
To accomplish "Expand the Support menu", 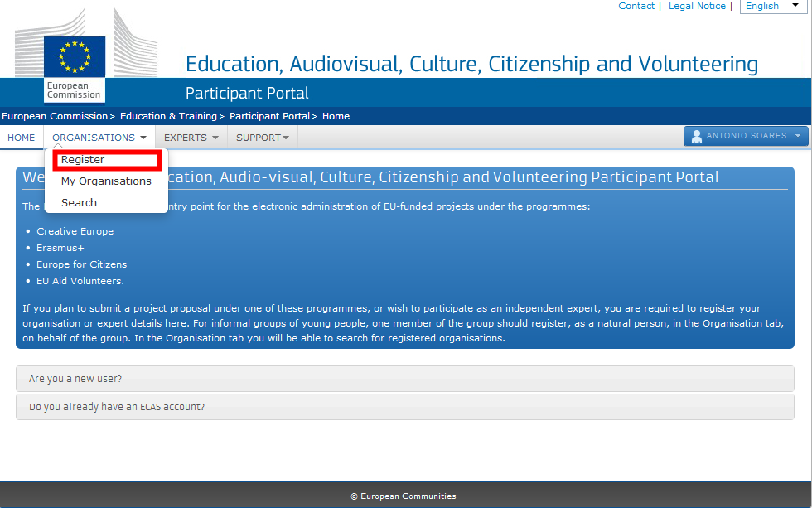I will 263,138.
